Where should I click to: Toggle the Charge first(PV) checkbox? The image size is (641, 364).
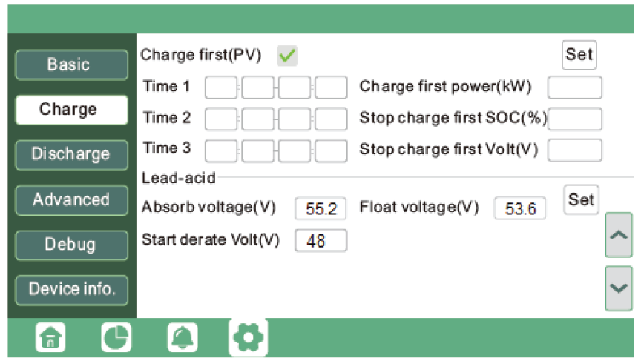287,55
